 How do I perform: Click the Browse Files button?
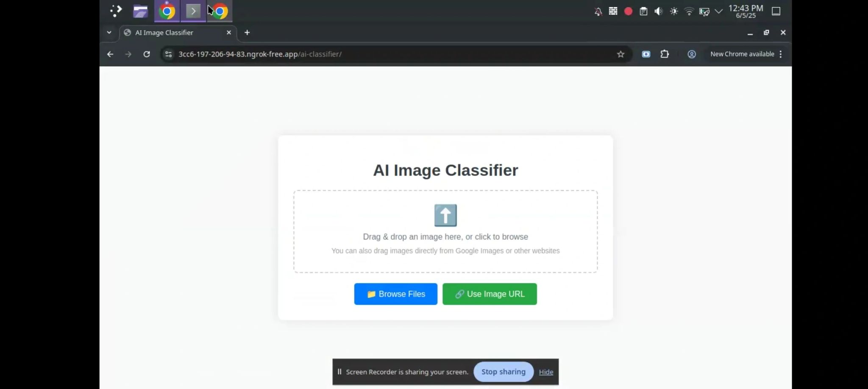coord(395,294)
